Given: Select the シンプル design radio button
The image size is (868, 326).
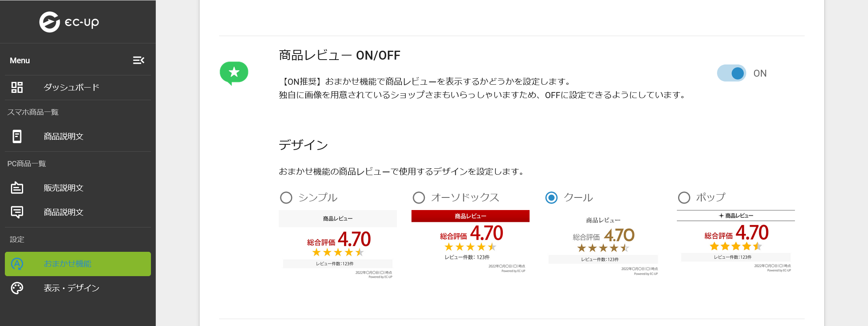Looking at the screenshot, I should pos(286,197).
